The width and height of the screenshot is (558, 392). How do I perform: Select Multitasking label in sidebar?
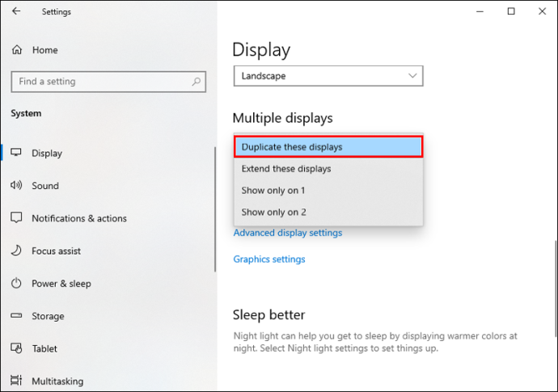click(57, 381)
